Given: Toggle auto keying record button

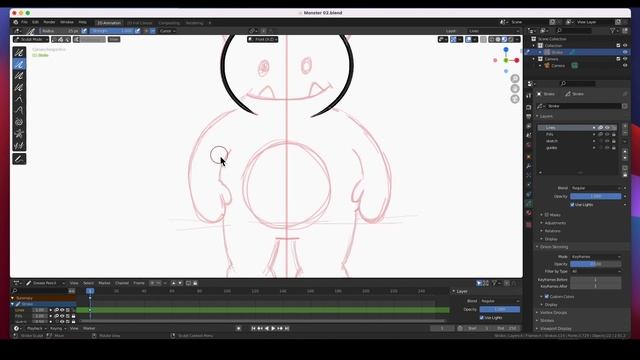Looking at the screenshot, I should pos(239,328).
